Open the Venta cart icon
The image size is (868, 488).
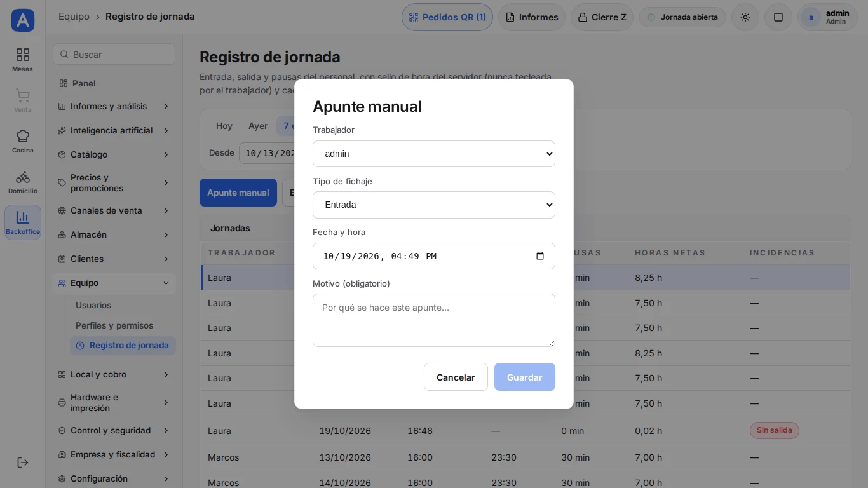[23, 100]
